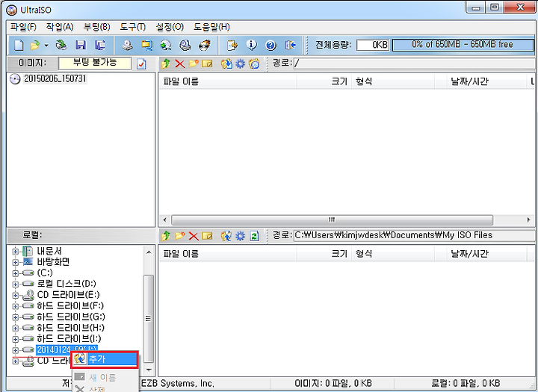Open Help with the blue question mark icon
The image size is (538, 392).
click(270, 46)
